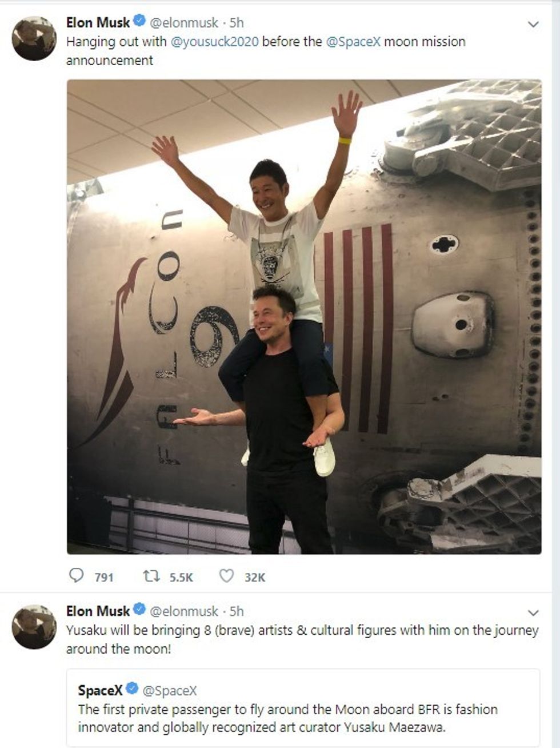Click the reply speech bubble icon
The height and width of the screenshot is (748, 560).
76,575
